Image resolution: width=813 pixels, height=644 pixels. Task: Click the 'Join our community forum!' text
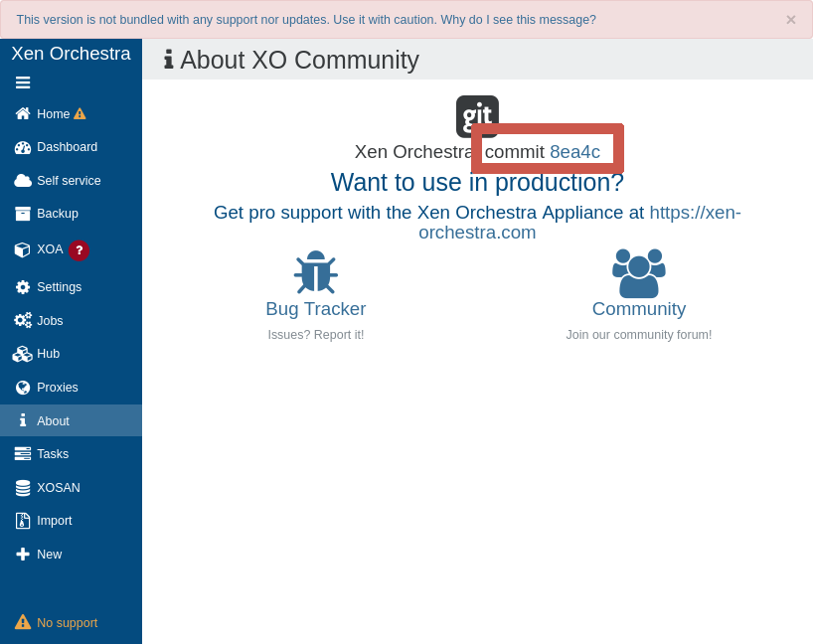tap(639, 335)
